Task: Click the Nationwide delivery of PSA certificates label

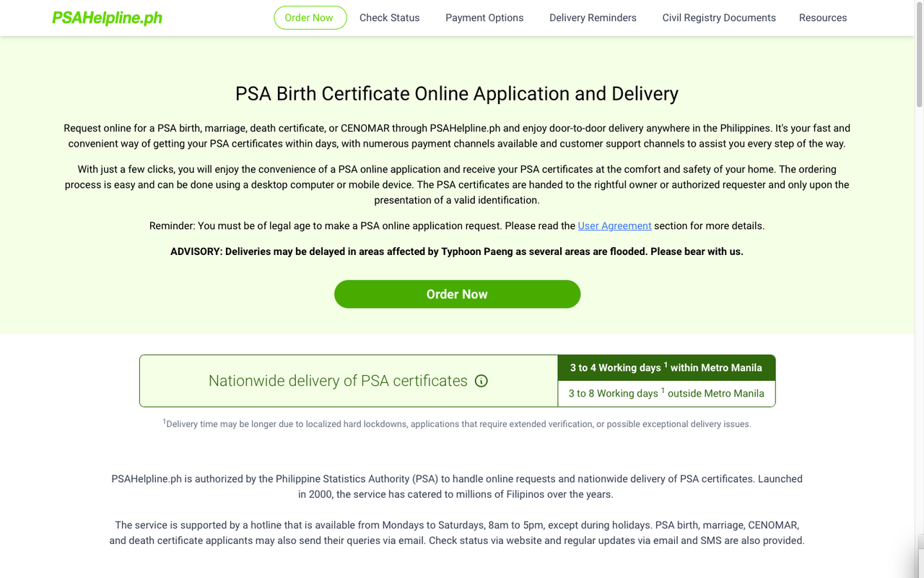Action: [338, 381]
